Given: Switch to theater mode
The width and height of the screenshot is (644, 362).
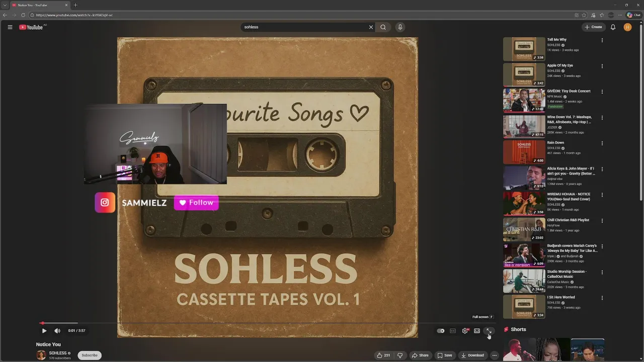Looking at the screenshot, I should [477, 331].
